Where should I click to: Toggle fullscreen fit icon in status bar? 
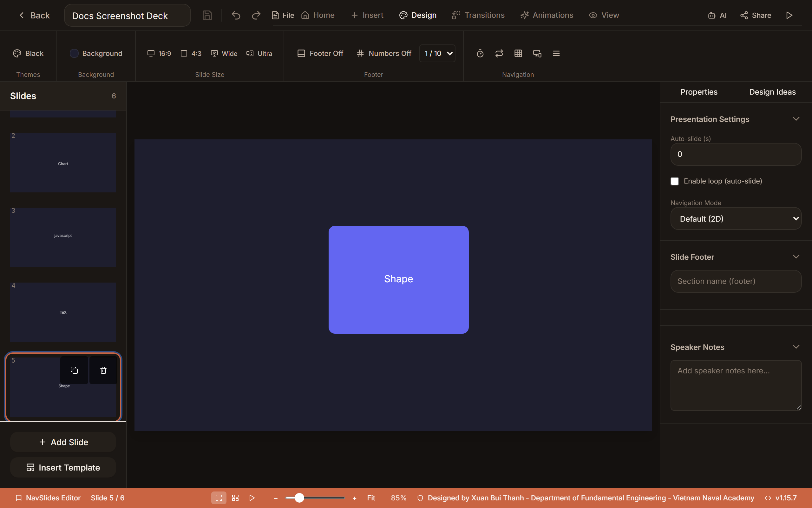pyautogui.click(x=219, y=498)
